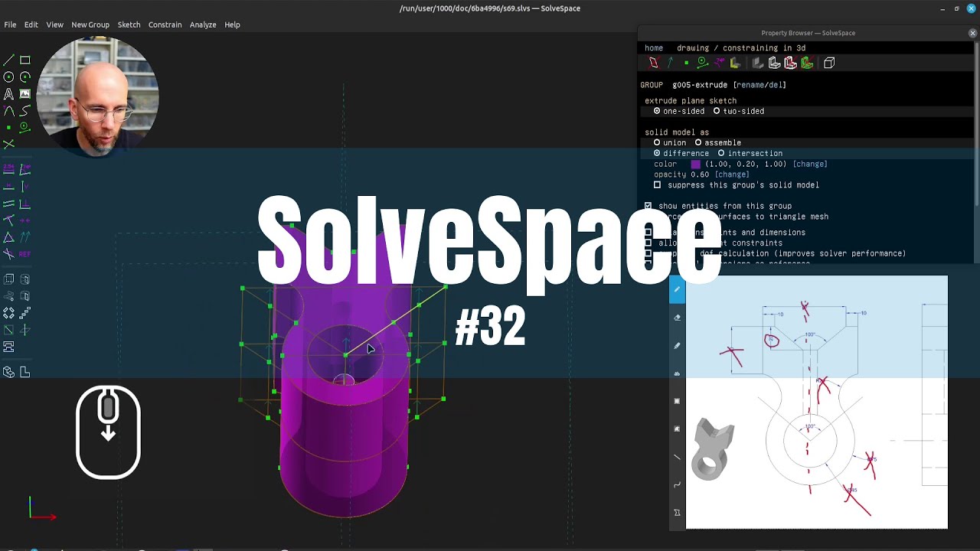Apply the Equal length triangle constraint
Viewport: 980px width, 551px height.
click(x=8, y=236)
